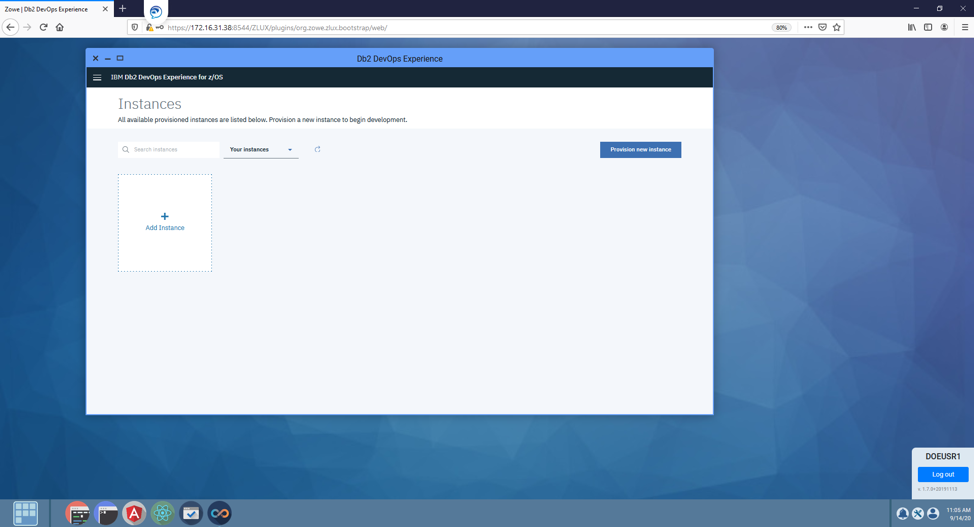Open Zowe notifications bell icon
This screenshot has height=527, width=974.
pyautogui.click(x=903, y=513)
